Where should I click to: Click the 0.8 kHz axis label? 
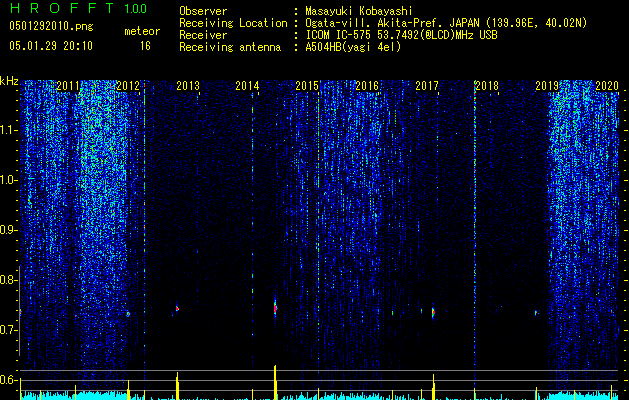click(9, 280)
